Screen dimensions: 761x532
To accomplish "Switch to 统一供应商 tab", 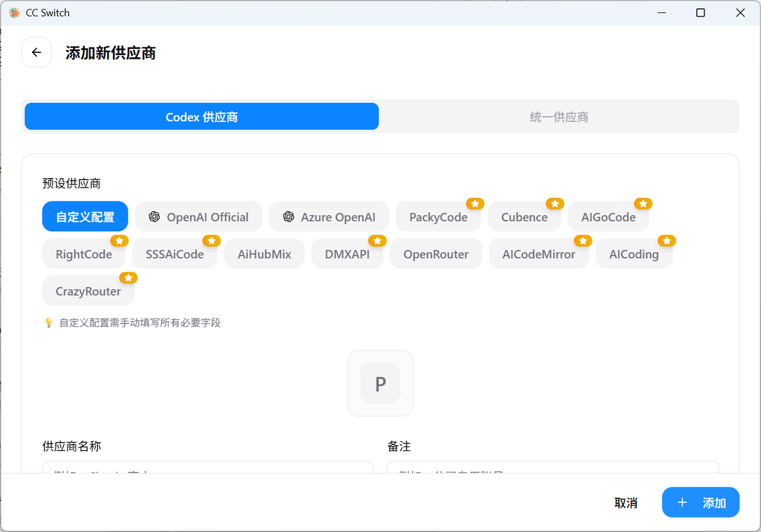I will (x=559, y=117).
